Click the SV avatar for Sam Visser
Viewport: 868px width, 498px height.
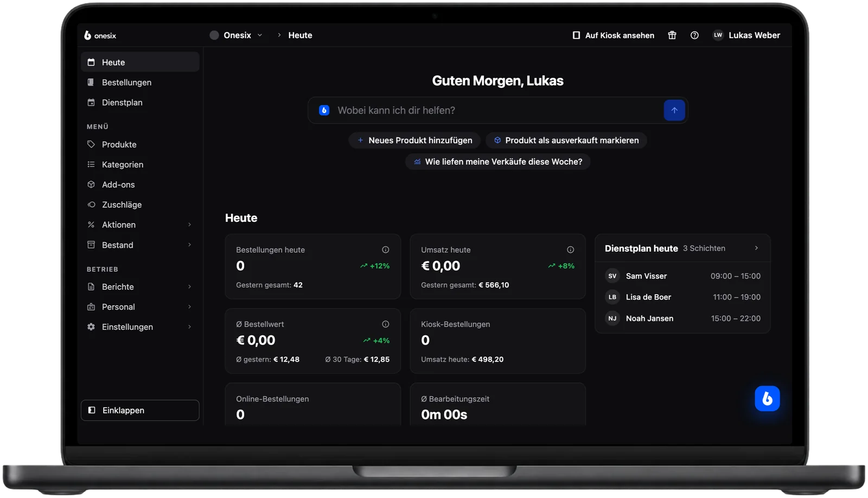point(612,276)
